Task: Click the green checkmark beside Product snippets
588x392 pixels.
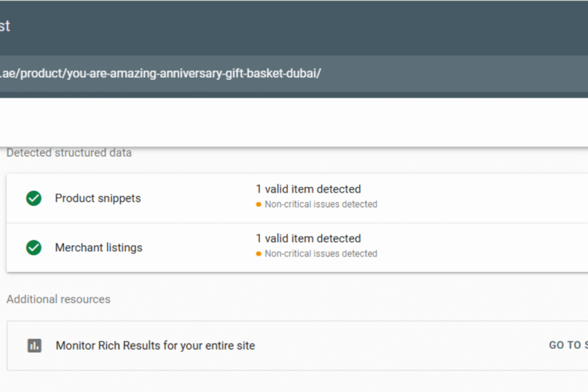Action: click(x=34, y=199)
